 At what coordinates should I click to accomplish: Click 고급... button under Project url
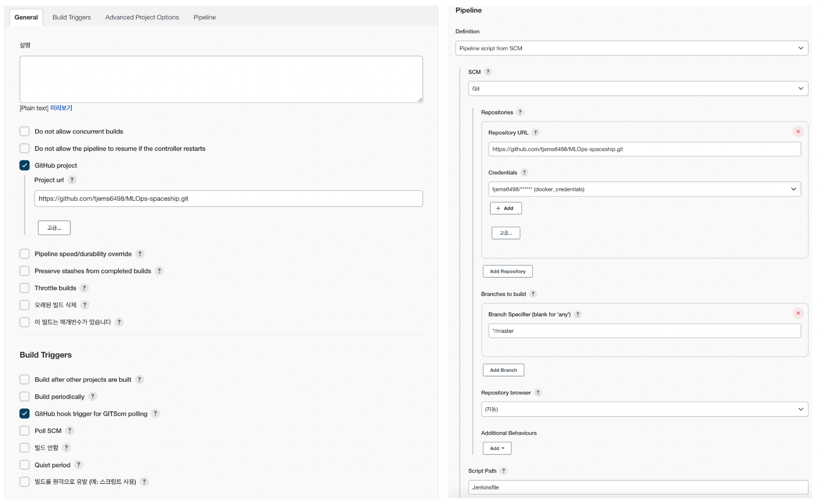(x=54, y=228)
